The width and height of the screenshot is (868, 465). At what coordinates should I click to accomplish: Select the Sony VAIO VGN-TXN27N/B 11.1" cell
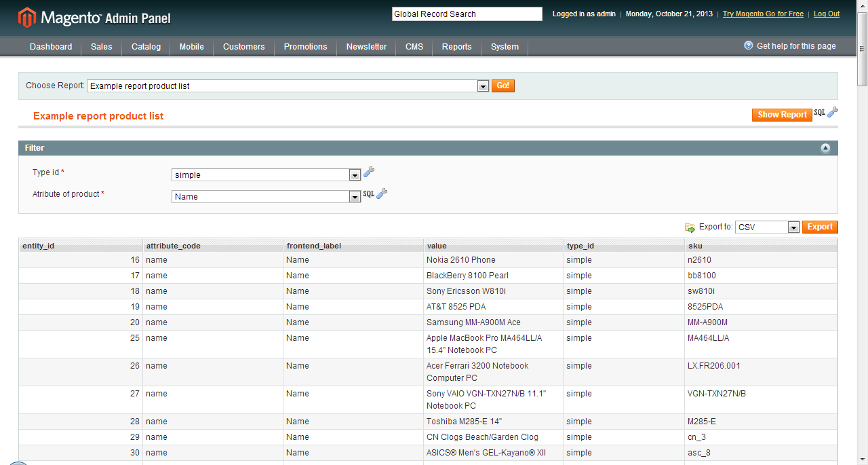[494, 400]
